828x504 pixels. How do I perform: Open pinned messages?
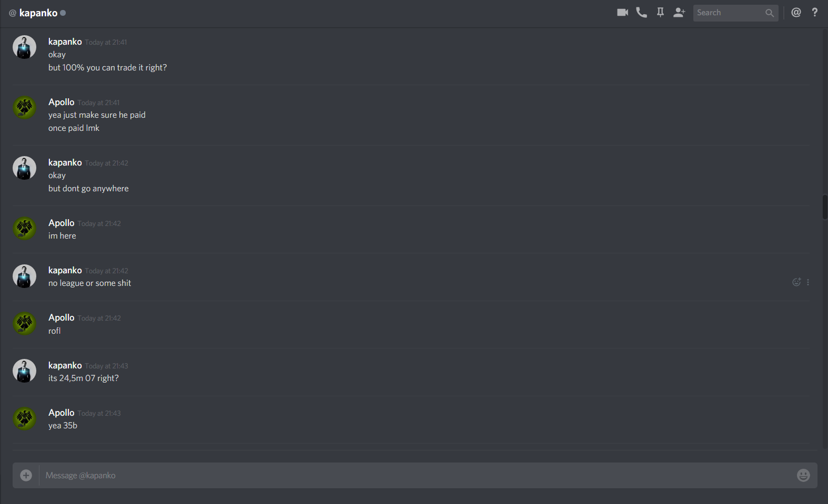(x=660, y=13)
